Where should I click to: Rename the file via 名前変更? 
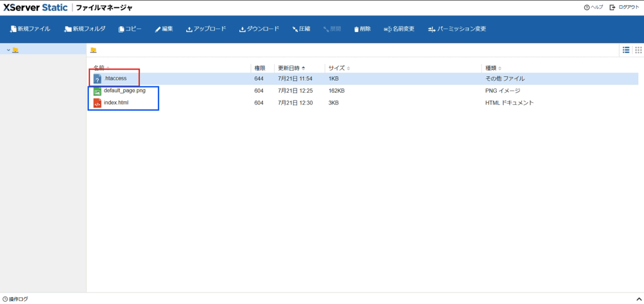[399, 29]
